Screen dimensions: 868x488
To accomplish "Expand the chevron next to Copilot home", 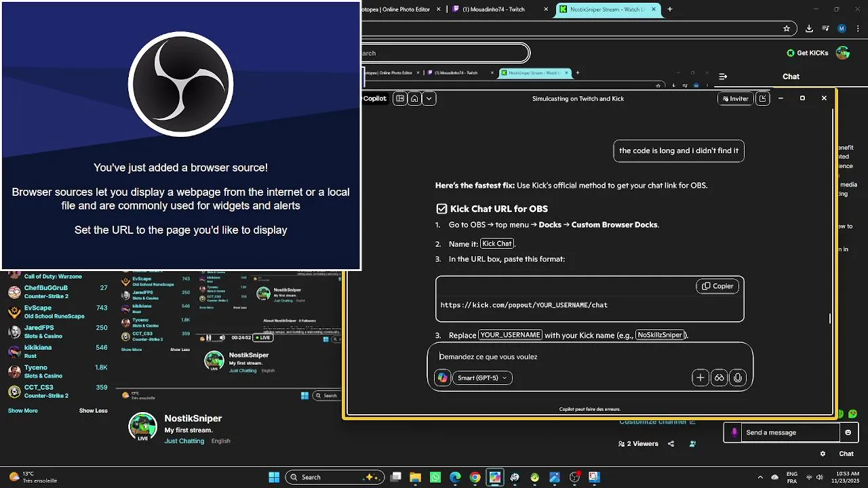I will pos(429,98).
